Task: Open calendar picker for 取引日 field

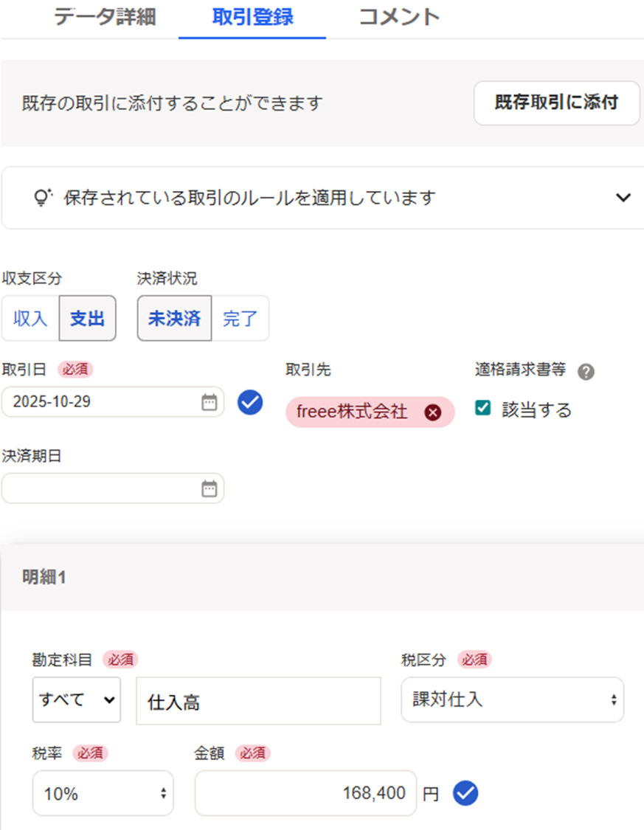Action: point(210,402)
